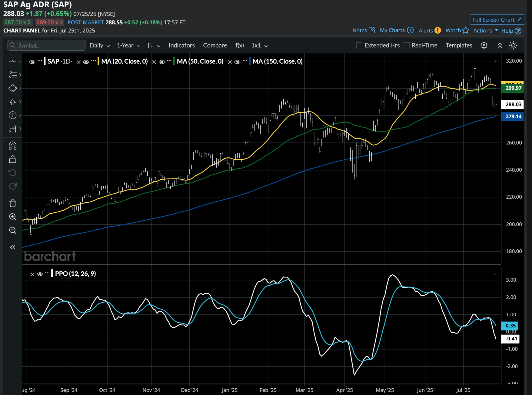This screenshot has width=532, height=395.
Task: Delete drawings with the trash icon
Action: 12,203
